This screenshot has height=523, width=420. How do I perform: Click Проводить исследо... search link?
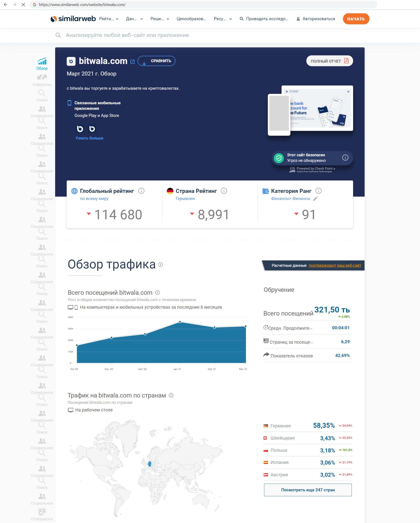[x=264, y=19]
